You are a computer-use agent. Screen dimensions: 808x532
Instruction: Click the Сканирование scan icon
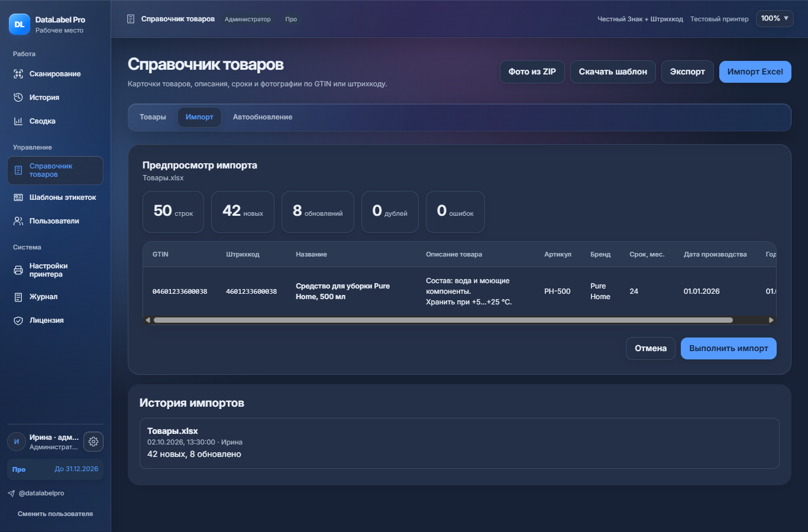[x=18, y=74]
